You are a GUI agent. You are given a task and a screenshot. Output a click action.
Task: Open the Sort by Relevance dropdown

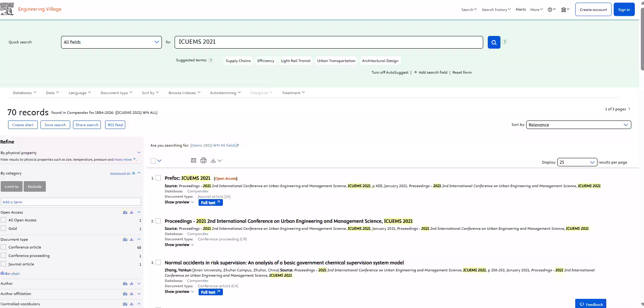[x=578, y=125]
